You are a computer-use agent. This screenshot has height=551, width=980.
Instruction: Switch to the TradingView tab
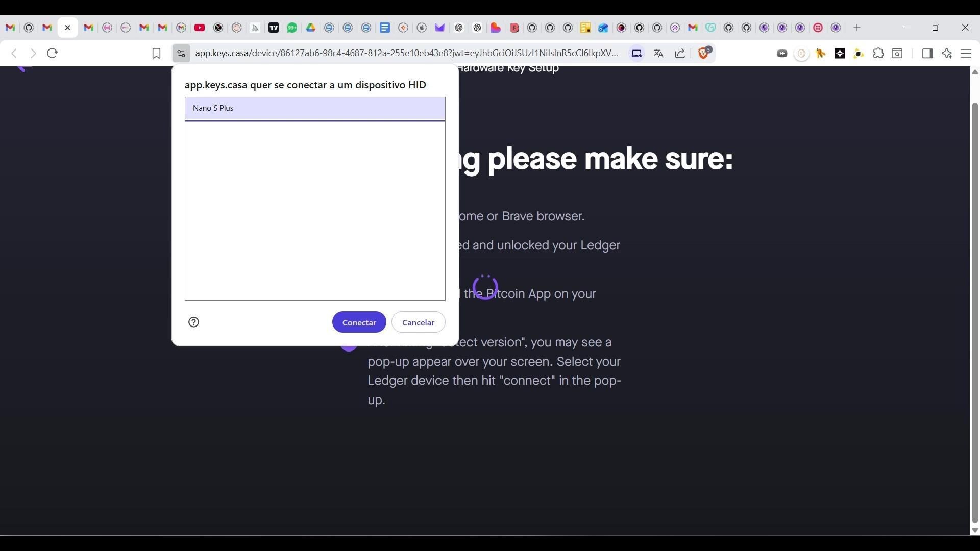click(274, 28)
